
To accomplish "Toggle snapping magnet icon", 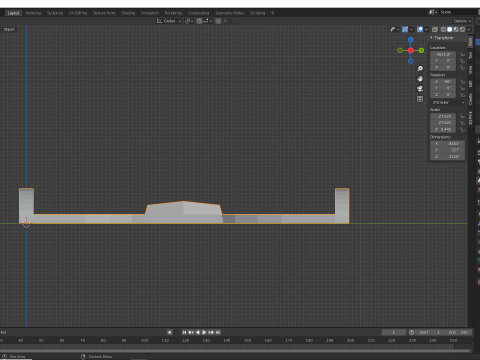I will (199, 21).
